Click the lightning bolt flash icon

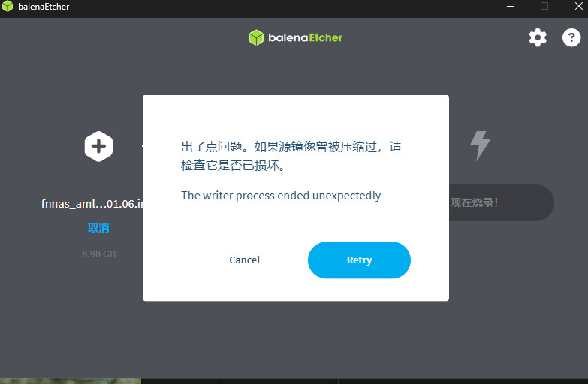(480, 145)
